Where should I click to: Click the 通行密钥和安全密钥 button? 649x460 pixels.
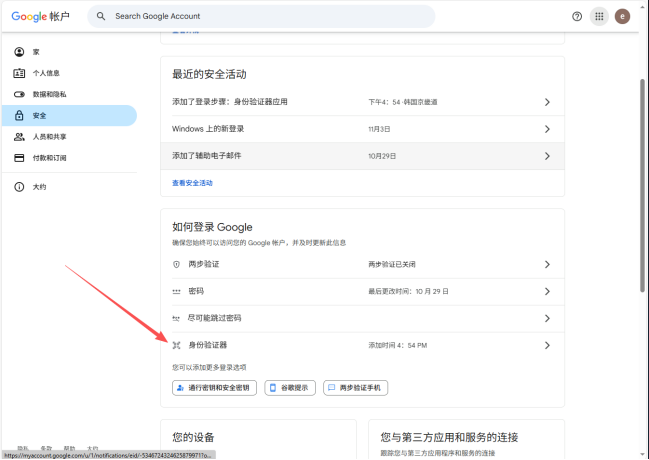point(214,387)
